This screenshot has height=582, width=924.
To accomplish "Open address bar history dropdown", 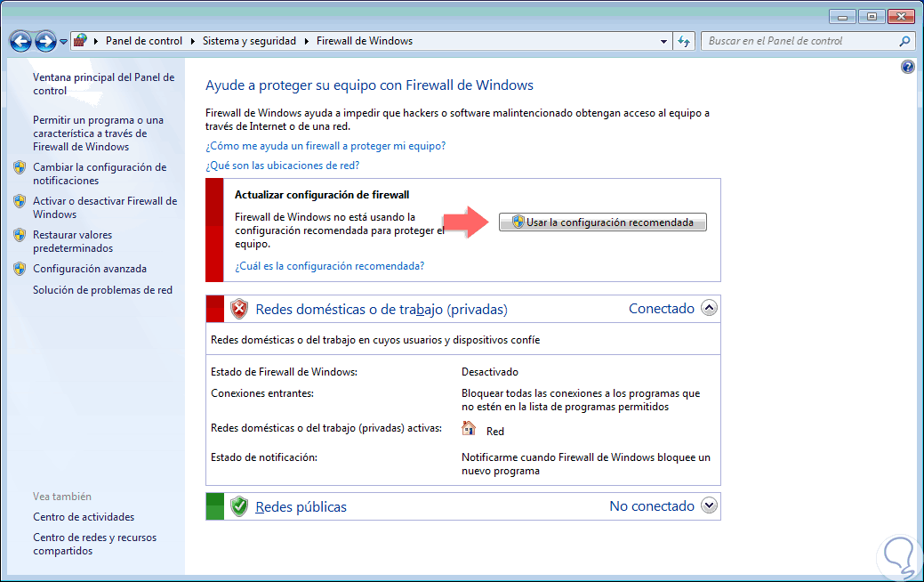I will pyautogui.click(x=663, y=41).
